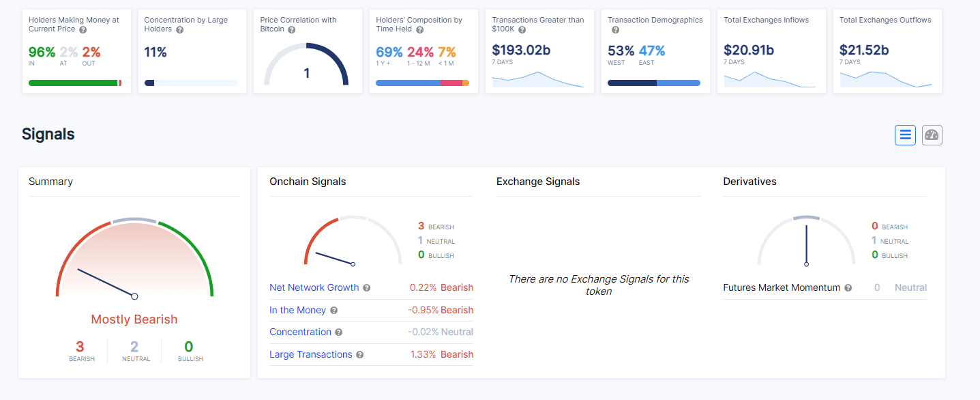Switch Signals to gauge view
The width and height of the screenshot is (980, 400).
(x=932, y=135)
